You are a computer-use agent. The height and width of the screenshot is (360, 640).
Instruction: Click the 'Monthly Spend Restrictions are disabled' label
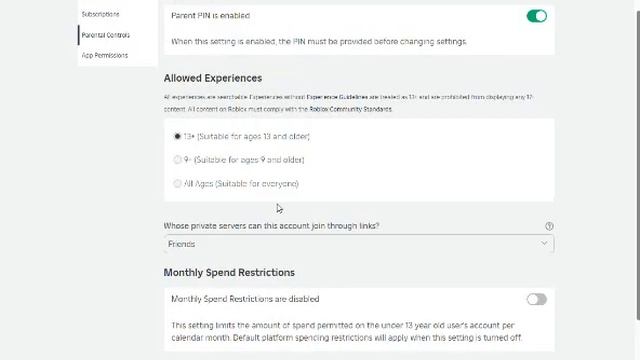(245, 299)
